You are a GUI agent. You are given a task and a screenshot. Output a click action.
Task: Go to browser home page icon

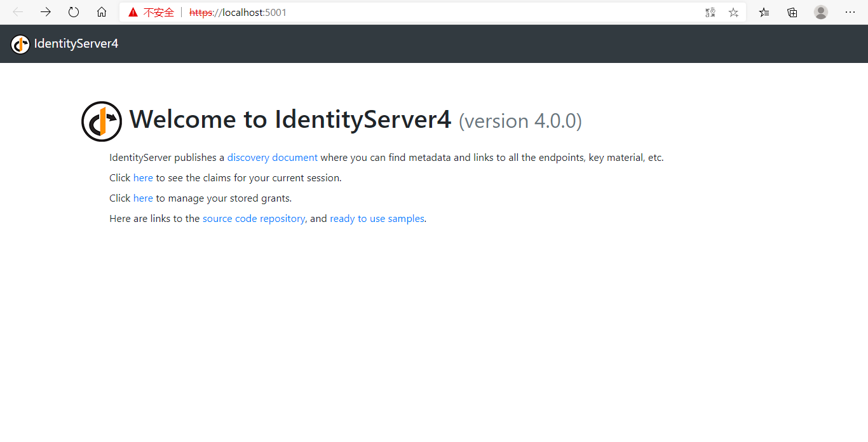tap(102, 12)
